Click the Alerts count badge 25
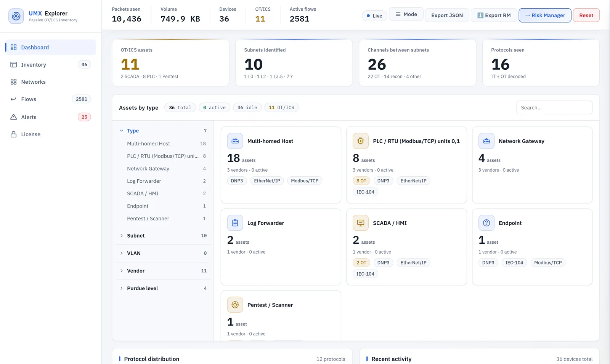 click(84, 117)
